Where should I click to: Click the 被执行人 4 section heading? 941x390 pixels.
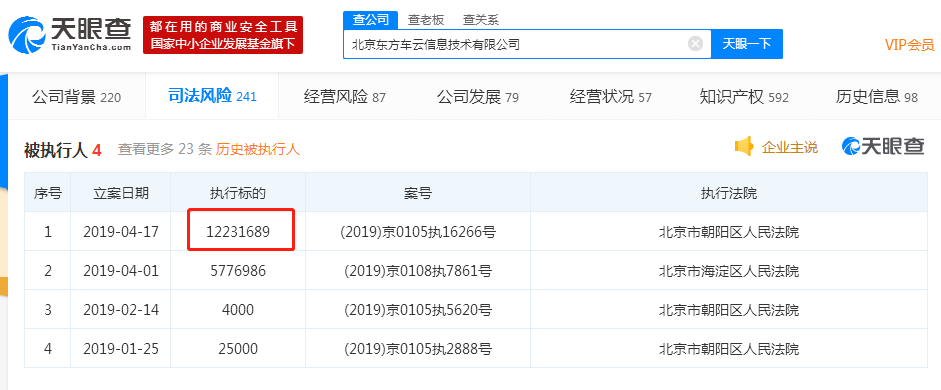tap(62, 149)
